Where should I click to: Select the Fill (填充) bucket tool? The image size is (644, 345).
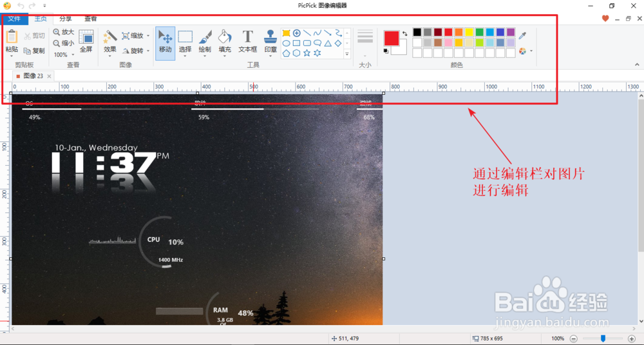[225, 43]
